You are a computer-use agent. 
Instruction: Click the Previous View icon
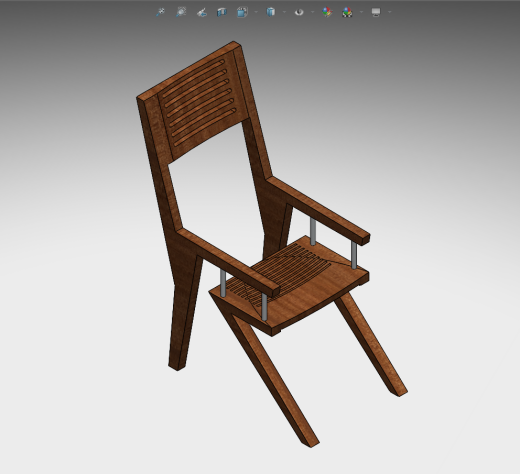click(202, 12)
